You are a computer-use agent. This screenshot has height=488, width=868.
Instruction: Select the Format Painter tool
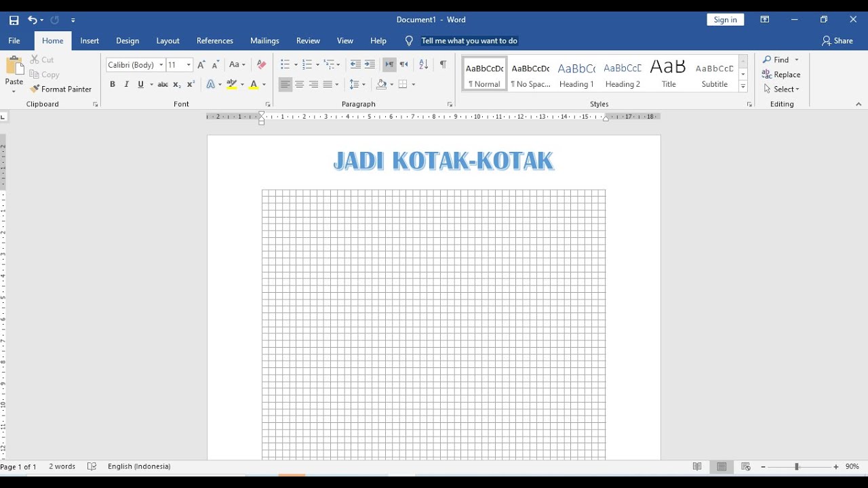[x=60, y=89]
